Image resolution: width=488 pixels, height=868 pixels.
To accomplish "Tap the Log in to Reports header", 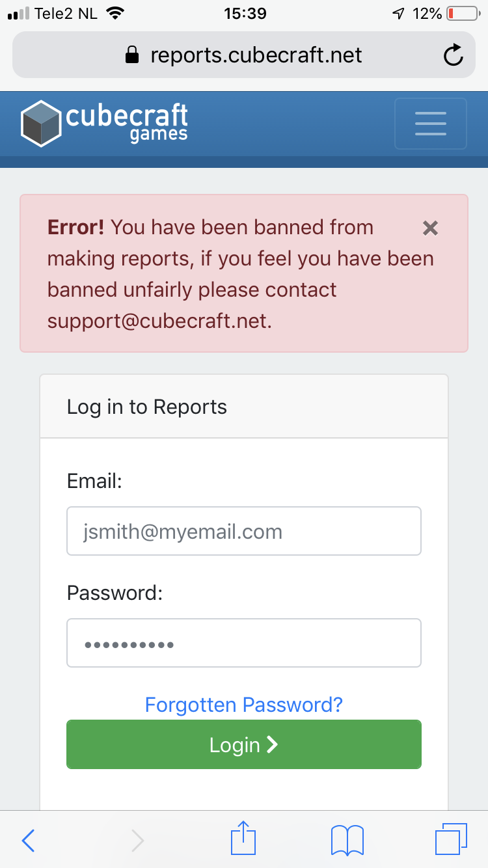I will pyautogui.click(x=147, y=407).
